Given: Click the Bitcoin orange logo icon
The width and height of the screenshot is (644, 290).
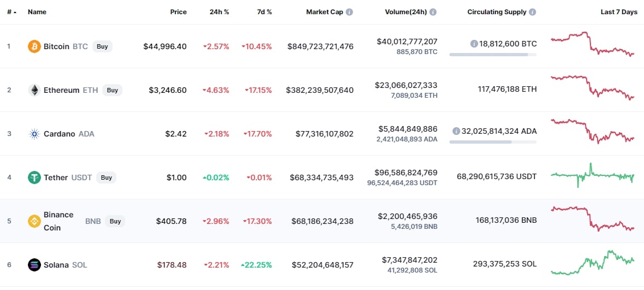Looking at the screenshot, I should [34, 46].
